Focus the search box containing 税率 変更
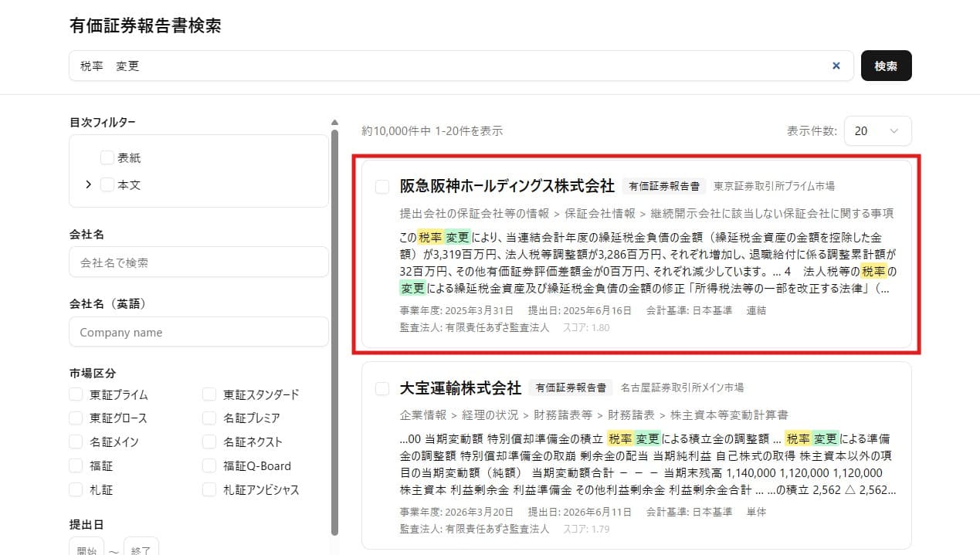The height and width of the screenshot is (555, 980). tap(461, 66)
